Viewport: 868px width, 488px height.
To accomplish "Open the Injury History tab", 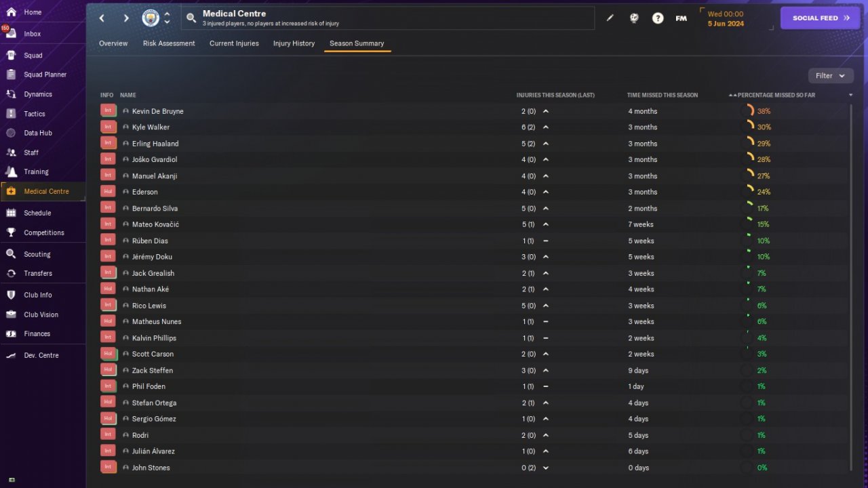I will (294, 43).
